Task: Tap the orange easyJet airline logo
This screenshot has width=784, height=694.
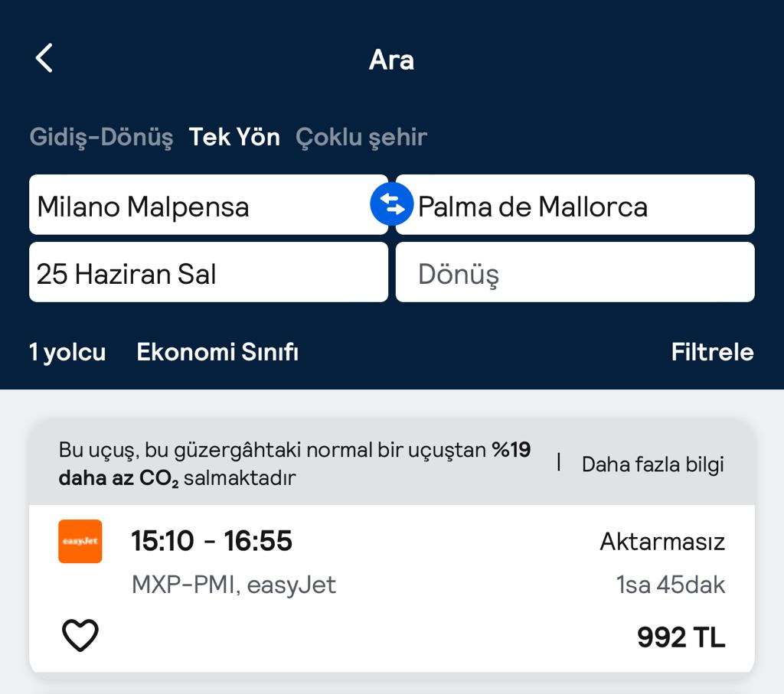Action: (80, 542)
